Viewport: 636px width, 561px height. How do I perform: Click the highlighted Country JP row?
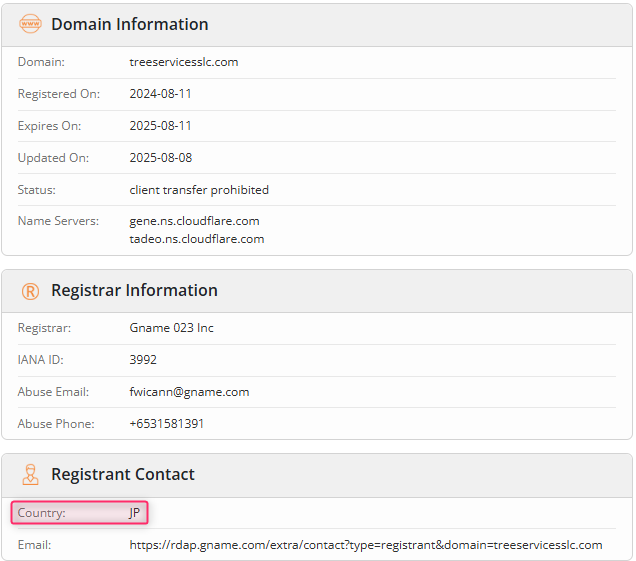click(x=80, y=513)
